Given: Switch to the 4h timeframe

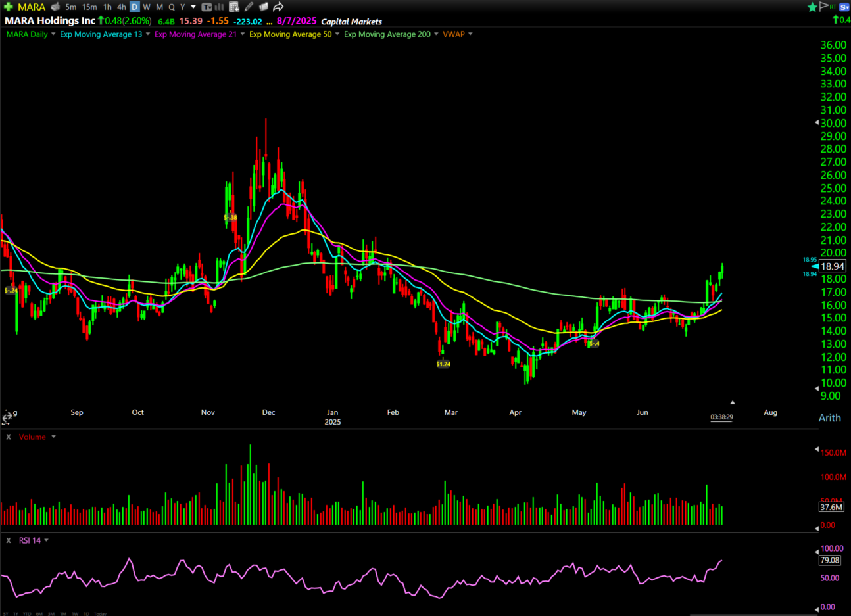Looking at the screenshot, I should (122, 7).
